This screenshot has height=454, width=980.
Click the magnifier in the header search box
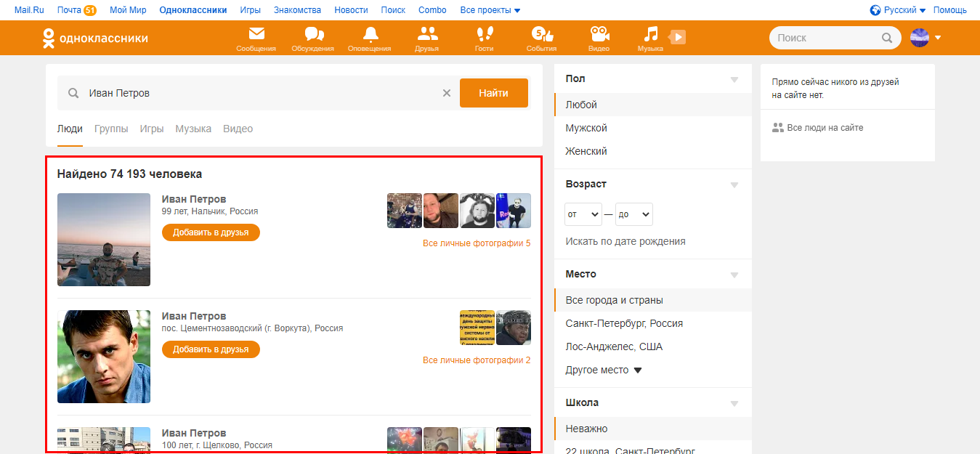[x=887, y=38]
